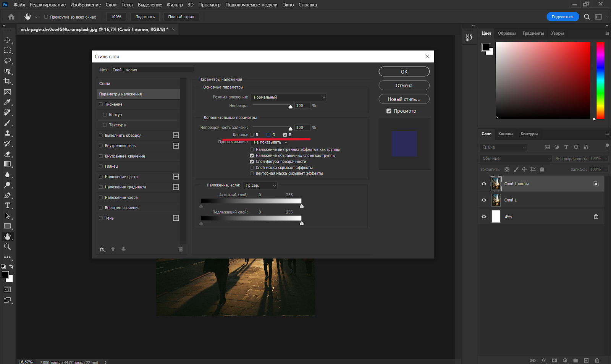Select the Lasso tool
Screen dimensions: 611x364
click(x=8, y=60)
